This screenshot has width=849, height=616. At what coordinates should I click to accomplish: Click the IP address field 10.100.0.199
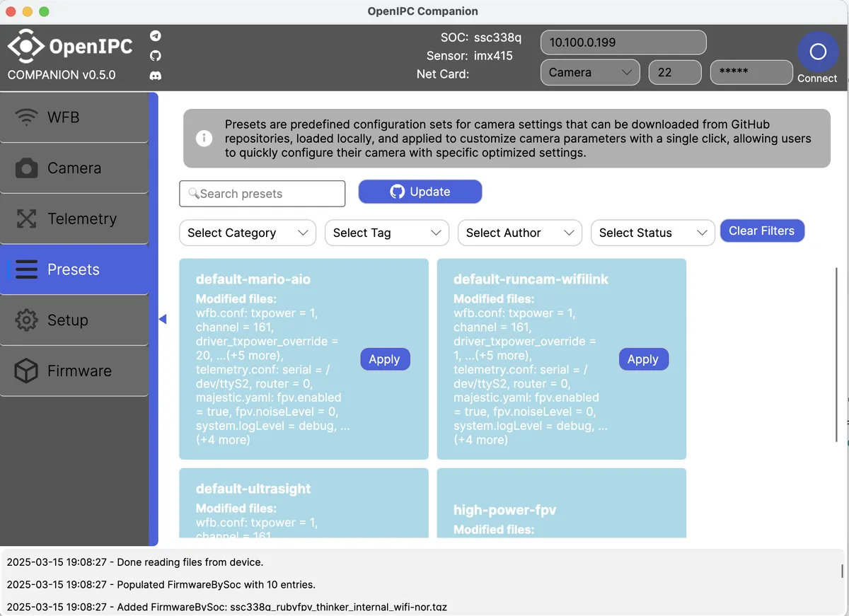coord(623,42)
